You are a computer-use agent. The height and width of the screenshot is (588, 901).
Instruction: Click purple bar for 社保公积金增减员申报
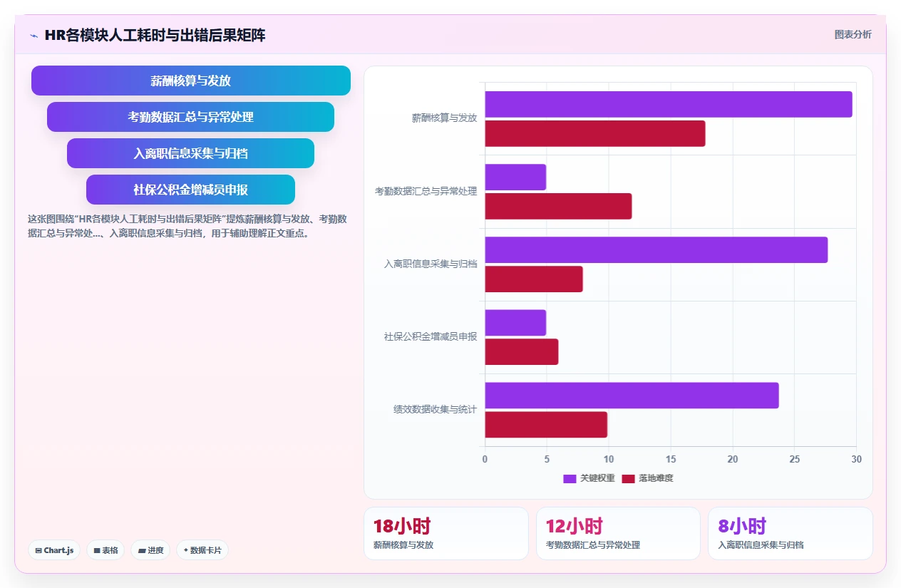pos(515,322)
